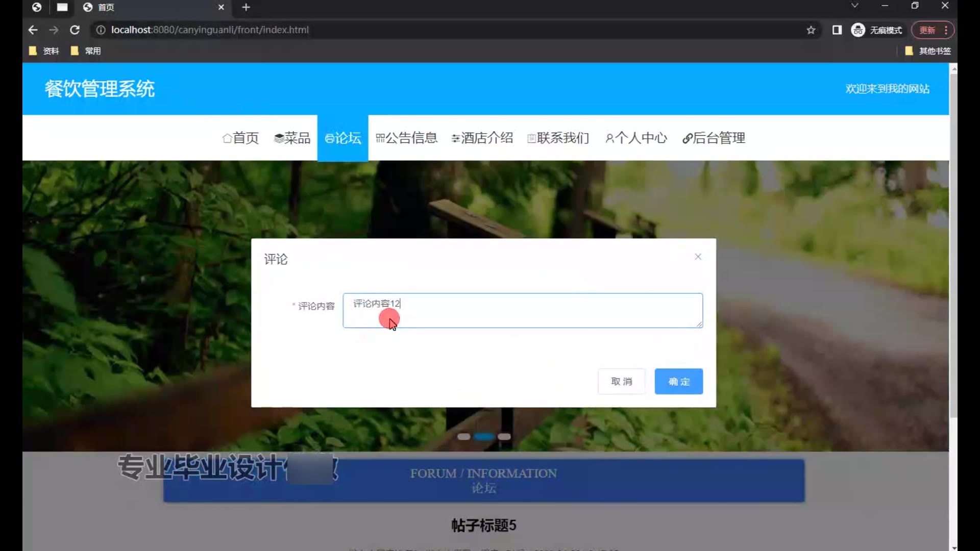Image resolution: width=980 pixels, height=551 pixels.
Task: Go to 菜品 menu item
Action: [x=292, y=138]
